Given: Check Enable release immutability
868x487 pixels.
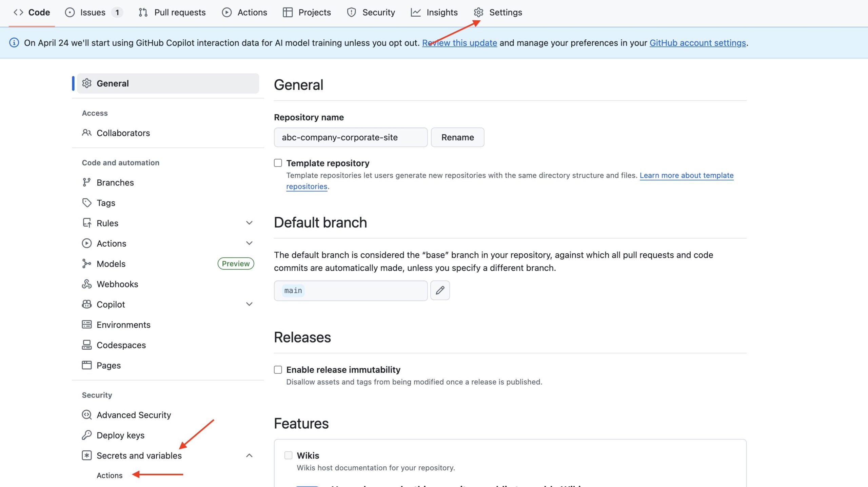Looking at the screenshot, I should click(x=278, y=370).
